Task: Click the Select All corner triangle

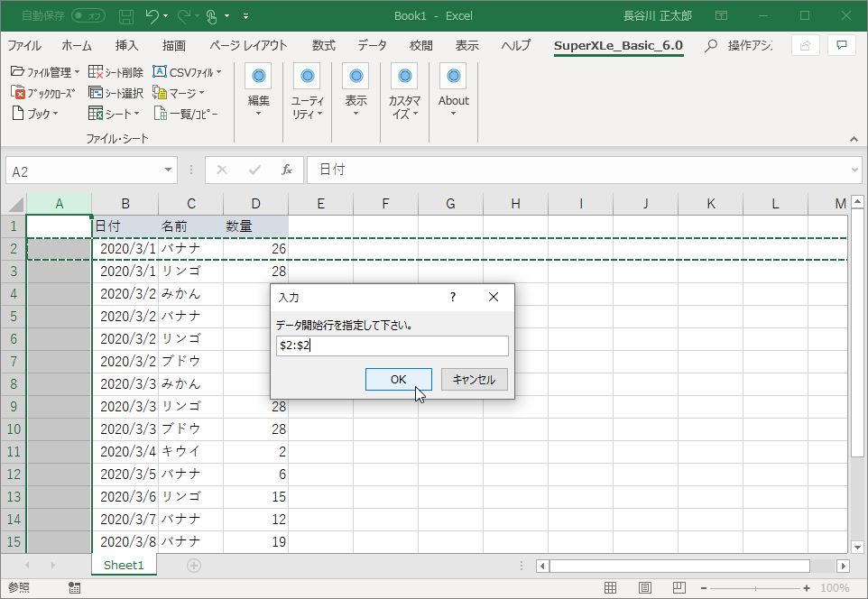Action: [15, 204]
